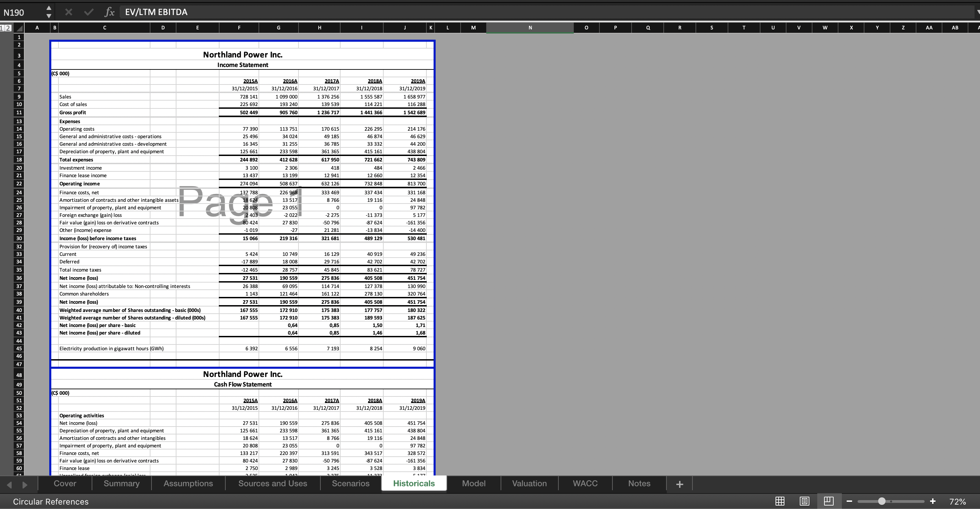Viewport: 980px width, 509px height.
Task: Switch to Page Break Preview icon
Action: point(829,501)
